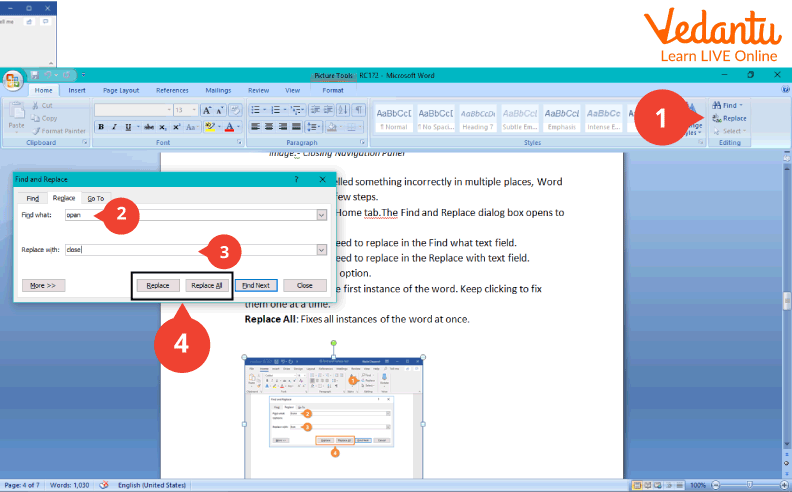Toggle Bold formatting in Font group

coord(101,127)
